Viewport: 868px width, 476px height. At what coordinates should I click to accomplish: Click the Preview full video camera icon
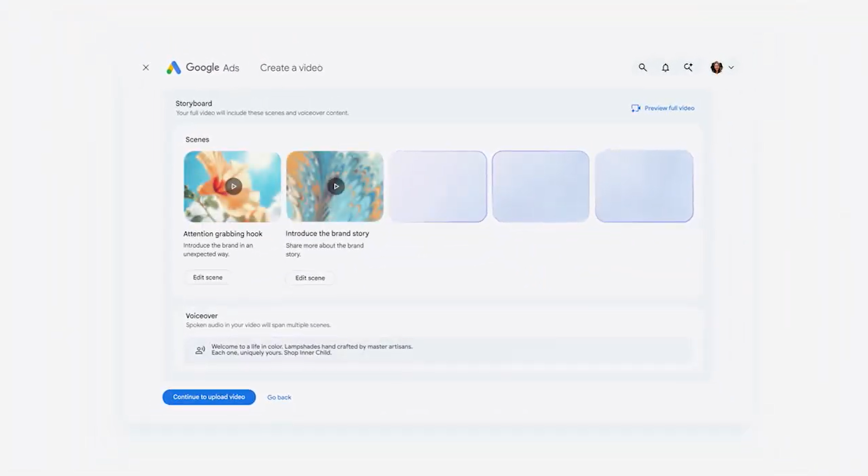coord(636,108)
